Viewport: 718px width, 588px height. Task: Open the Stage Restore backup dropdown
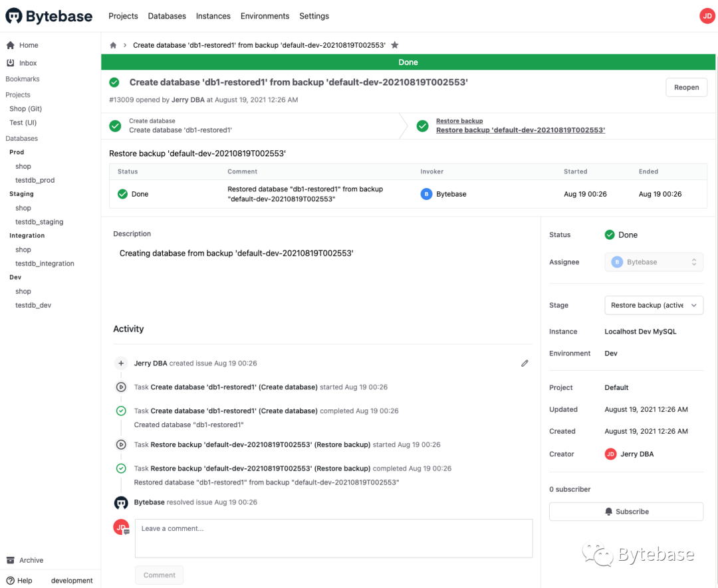point(654,305)
